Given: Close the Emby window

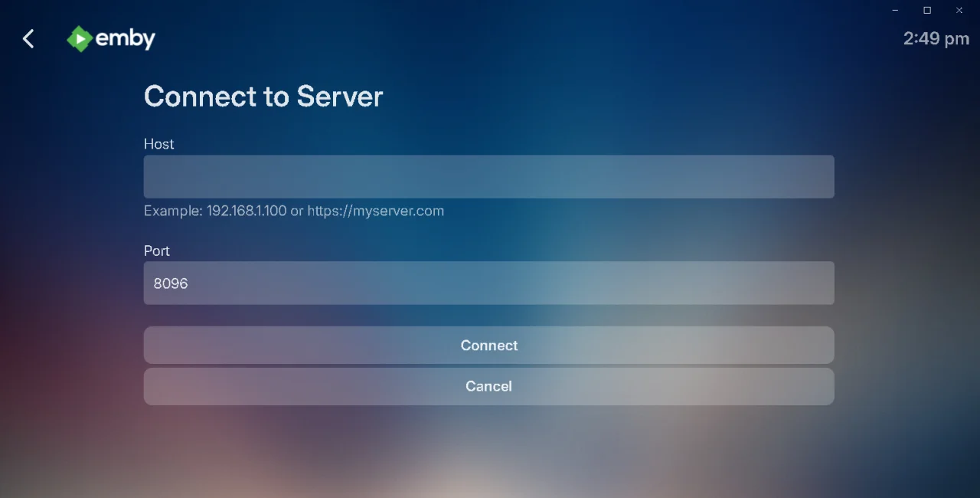Looking at the screenshot, I should coord(959,10).
